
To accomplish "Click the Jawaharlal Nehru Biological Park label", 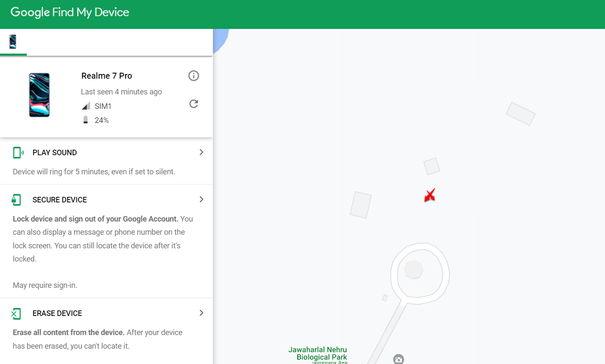I will [x=318, y=354].
